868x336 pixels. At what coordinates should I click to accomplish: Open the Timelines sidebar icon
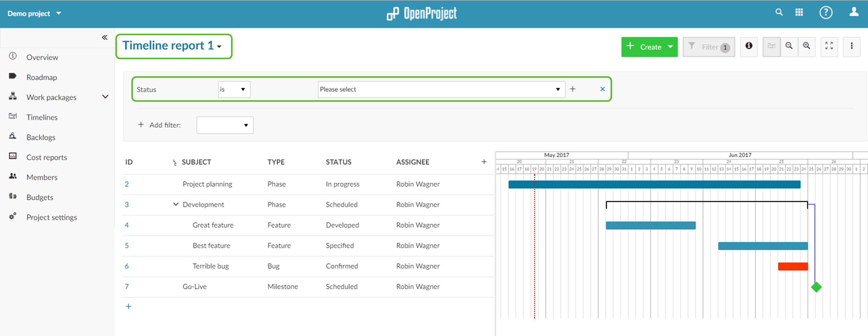click(12, 116)
